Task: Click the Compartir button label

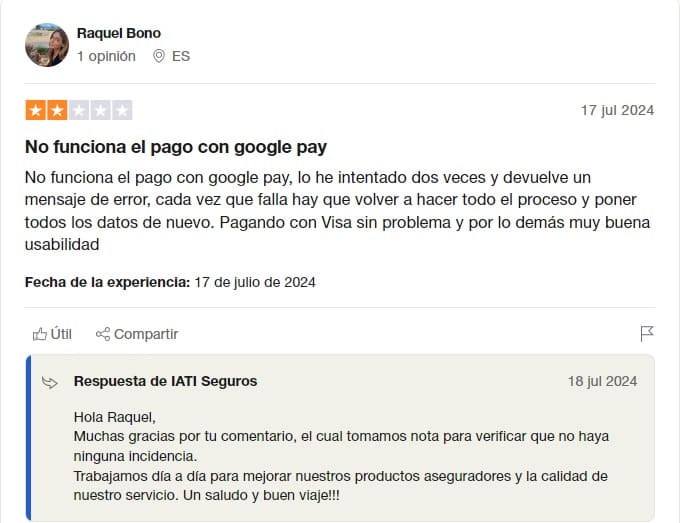Action: click(146, 334)
